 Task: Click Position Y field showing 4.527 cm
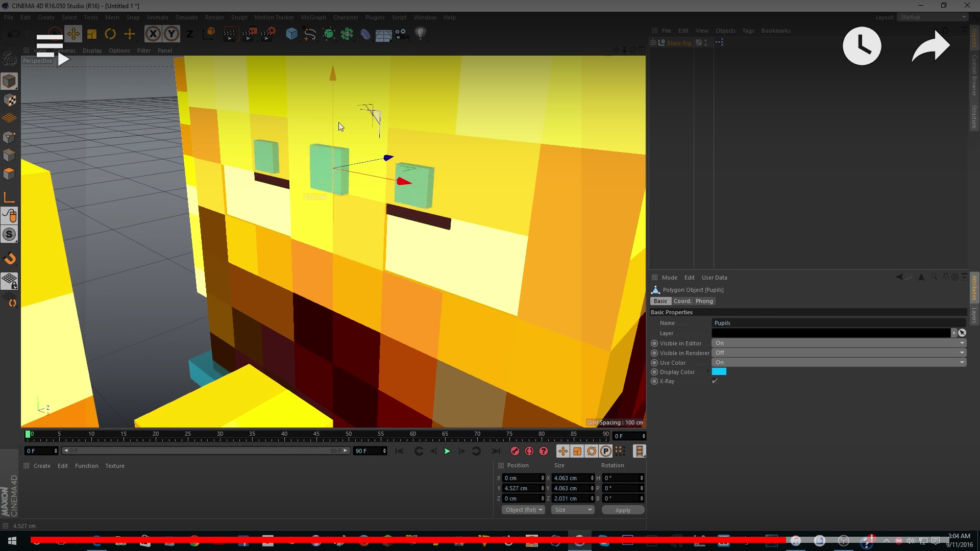coord(524,488)
